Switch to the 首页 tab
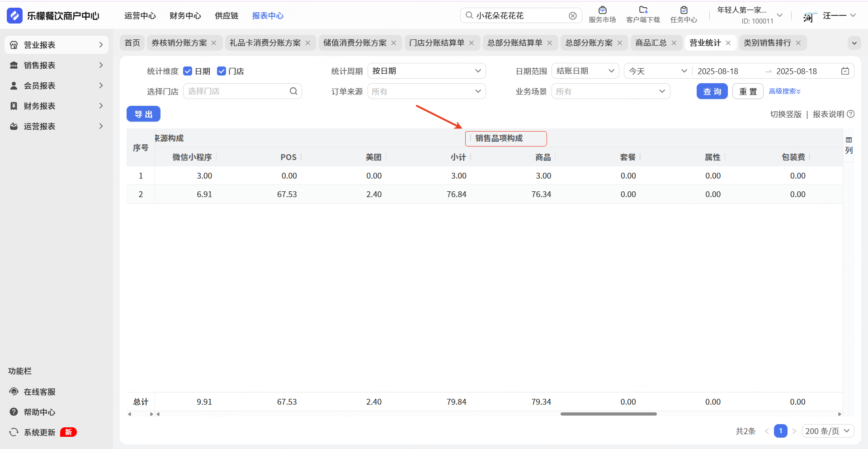 [x=132, y=43]
